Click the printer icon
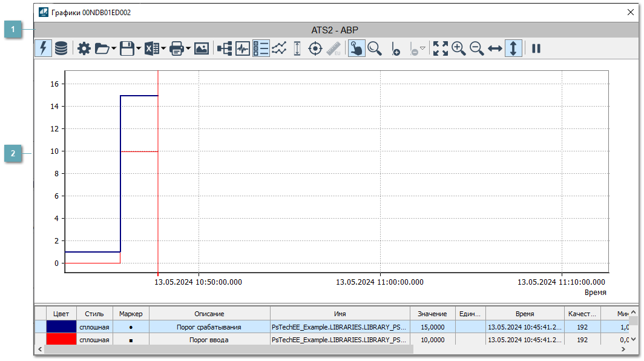Viewport: 644px width, 361px height. click(x=177, y=48)
